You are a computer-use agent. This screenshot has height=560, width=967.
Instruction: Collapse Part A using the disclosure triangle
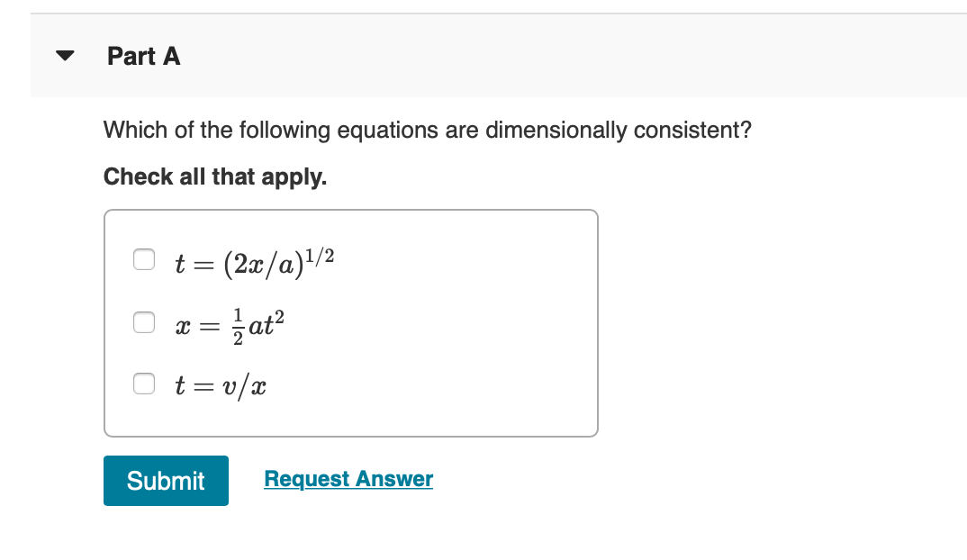click(x=63, y=55)
